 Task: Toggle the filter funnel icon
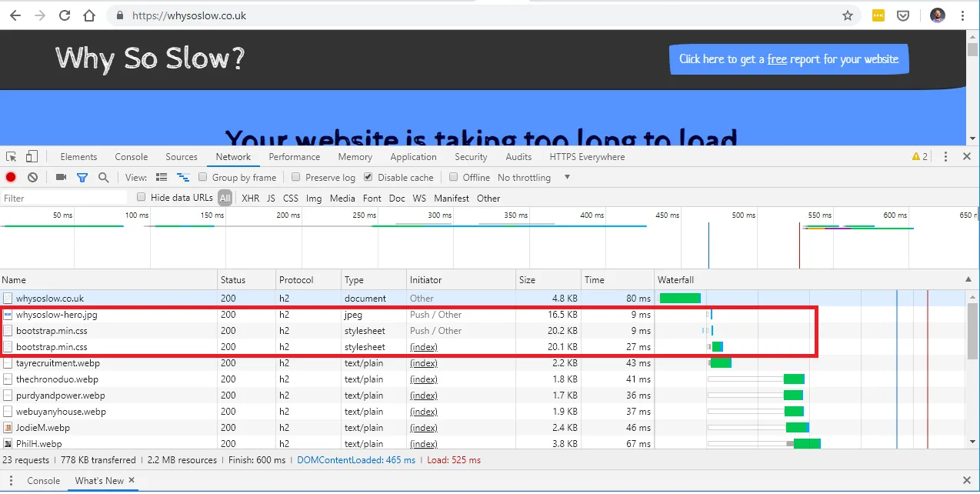(x=82, y=178)
